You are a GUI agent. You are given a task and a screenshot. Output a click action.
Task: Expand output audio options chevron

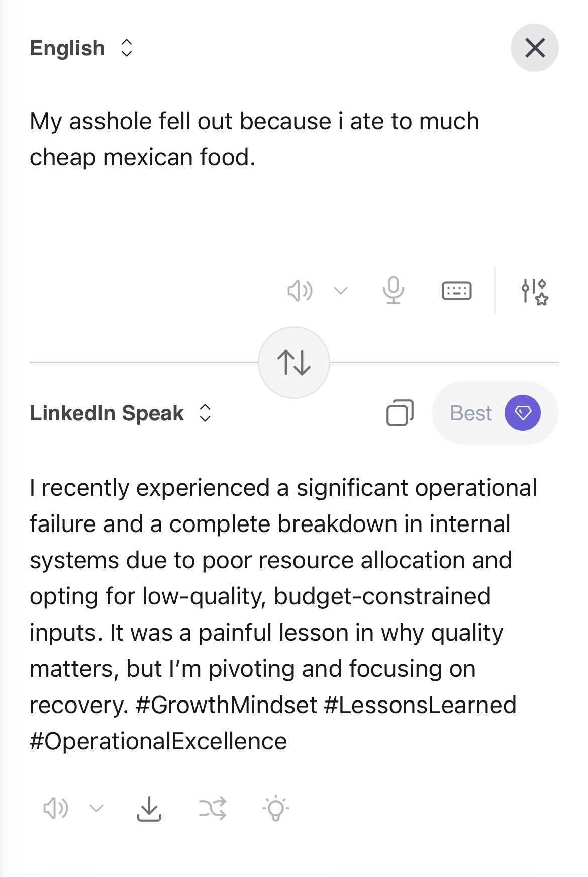coord(96,808)
